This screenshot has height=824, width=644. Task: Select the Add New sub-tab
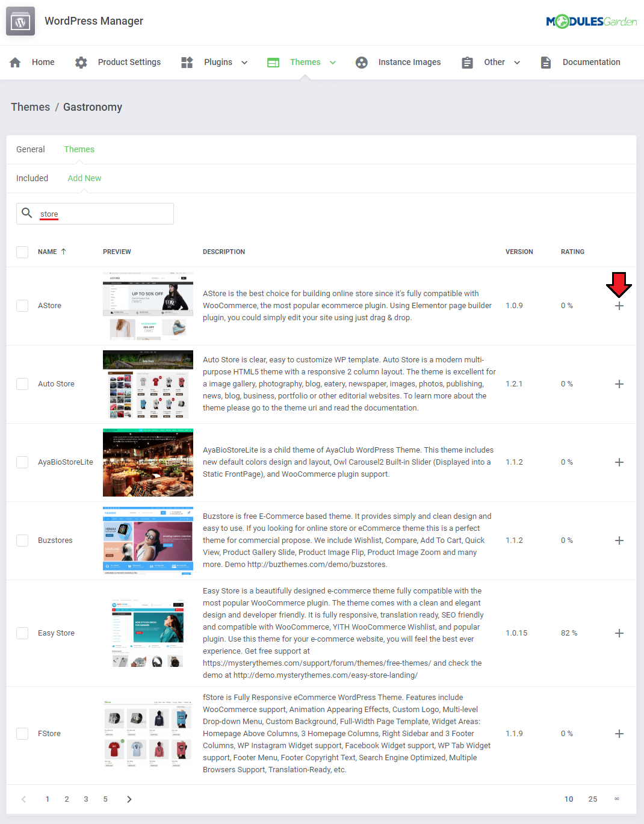pos(85,179)
